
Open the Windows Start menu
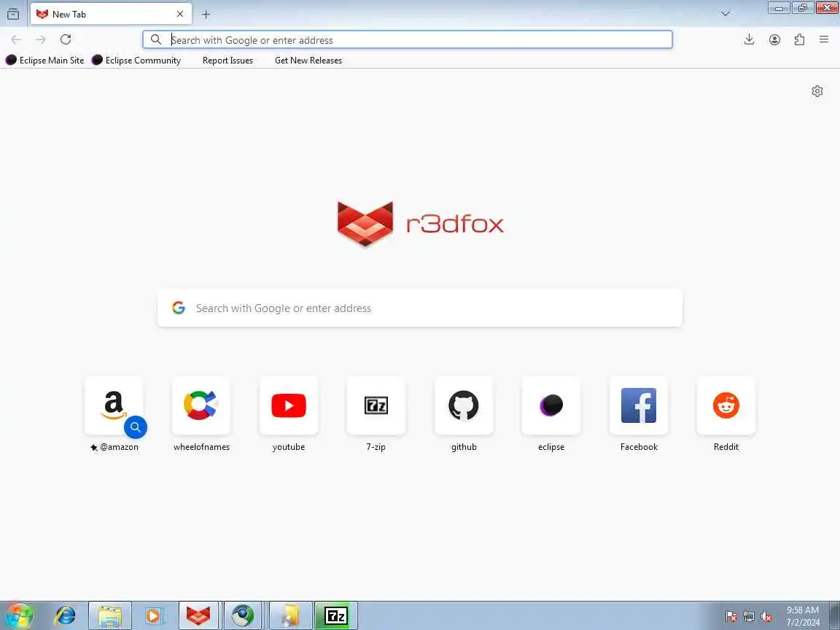point(19,615)
